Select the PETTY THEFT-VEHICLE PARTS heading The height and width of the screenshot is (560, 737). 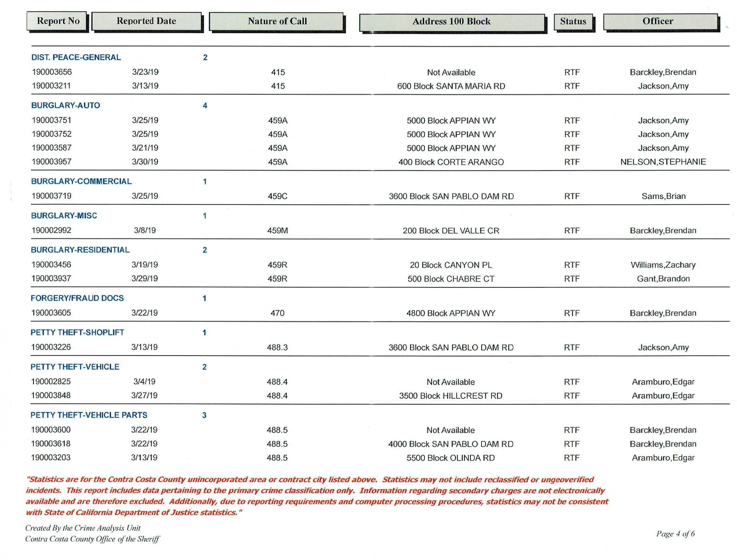(x=89, y=415)
